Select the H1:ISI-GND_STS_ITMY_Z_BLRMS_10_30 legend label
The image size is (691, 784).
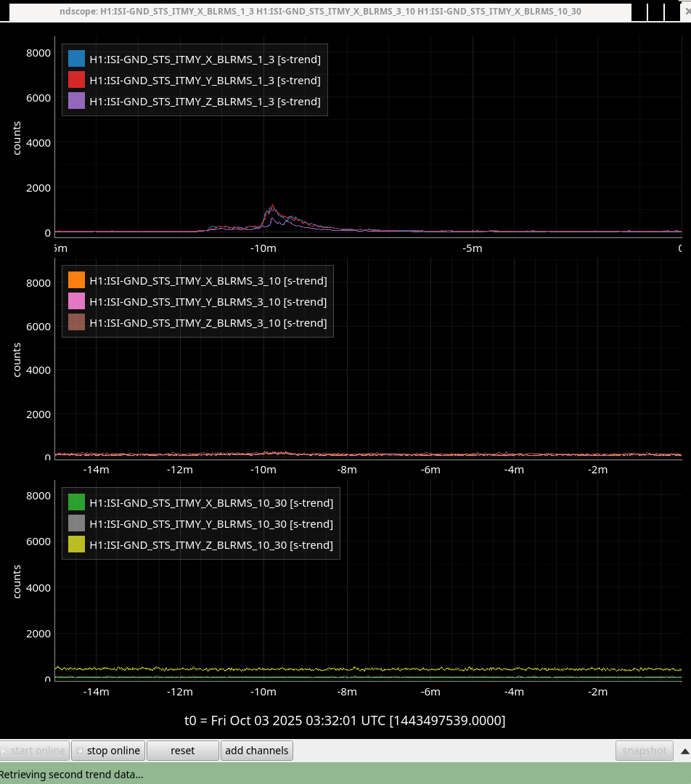(211, 544)
